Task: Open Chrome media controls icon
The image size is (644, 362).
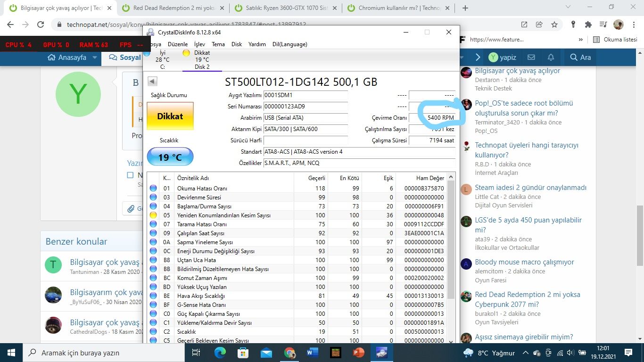Action: point(603,25)
